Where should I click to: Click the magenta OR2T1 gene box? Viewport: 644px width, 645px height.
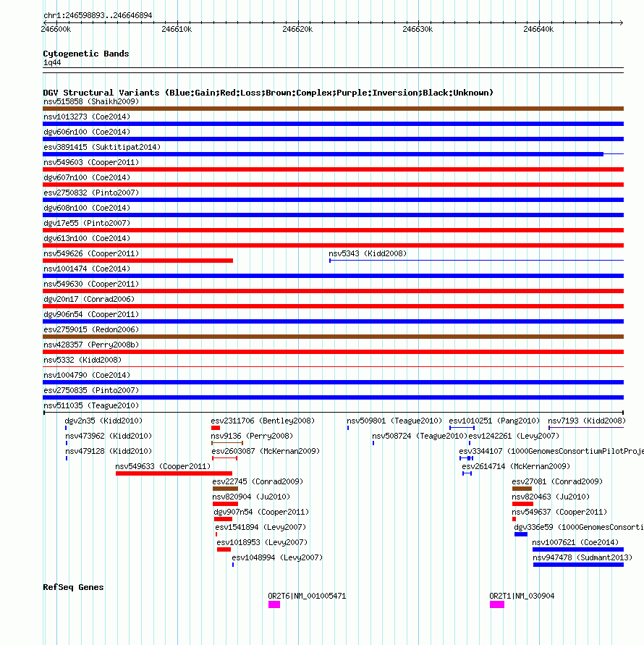point(497,604)
